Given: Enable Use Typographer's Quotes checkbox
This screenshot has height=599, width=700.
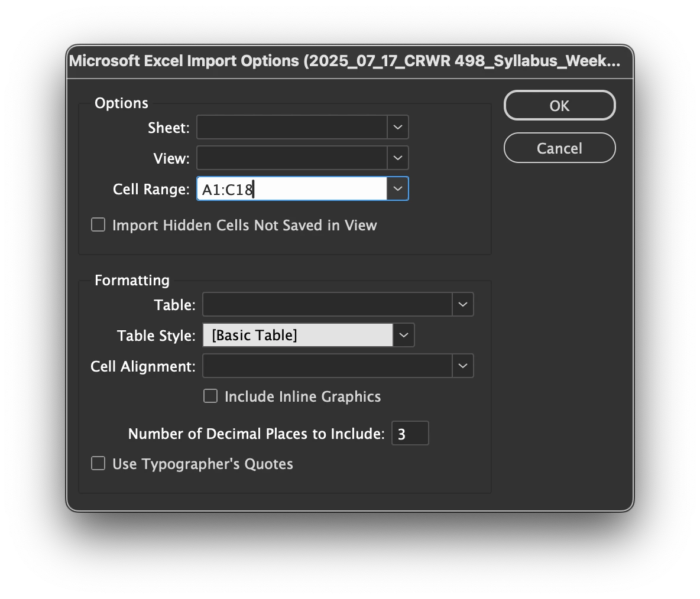Looking at the screenshot, I should (98, 463).
